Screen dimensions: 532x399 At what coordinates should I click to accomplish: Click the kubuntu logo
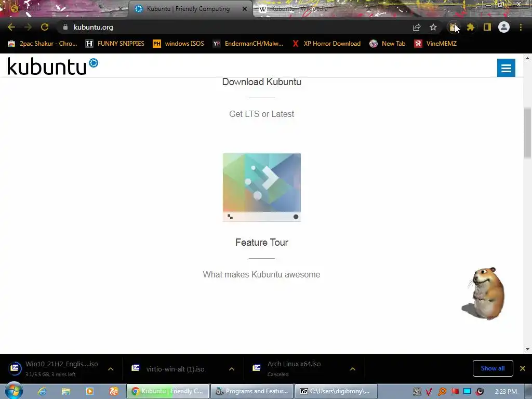point(52,66)
